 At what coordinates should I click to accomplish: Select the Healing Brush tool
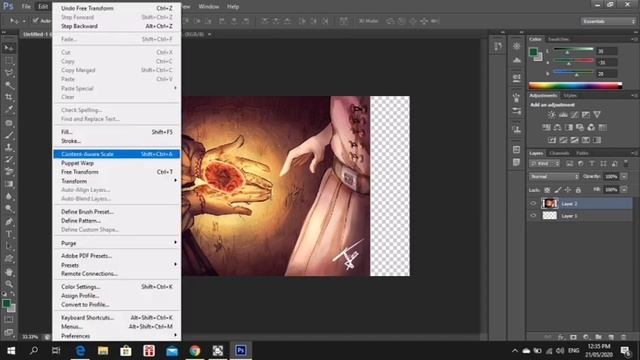[x=9, y=122]
